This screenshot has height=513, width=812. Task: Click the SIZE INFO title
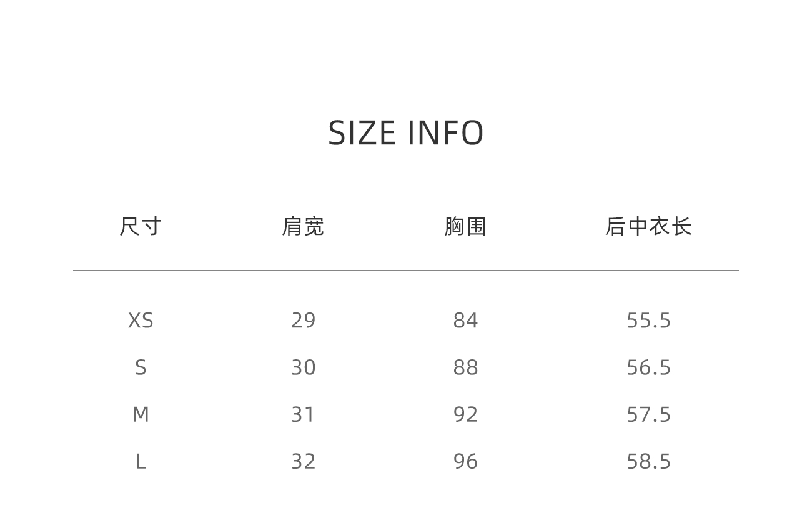pyautogui.click(x=406, y=132)
